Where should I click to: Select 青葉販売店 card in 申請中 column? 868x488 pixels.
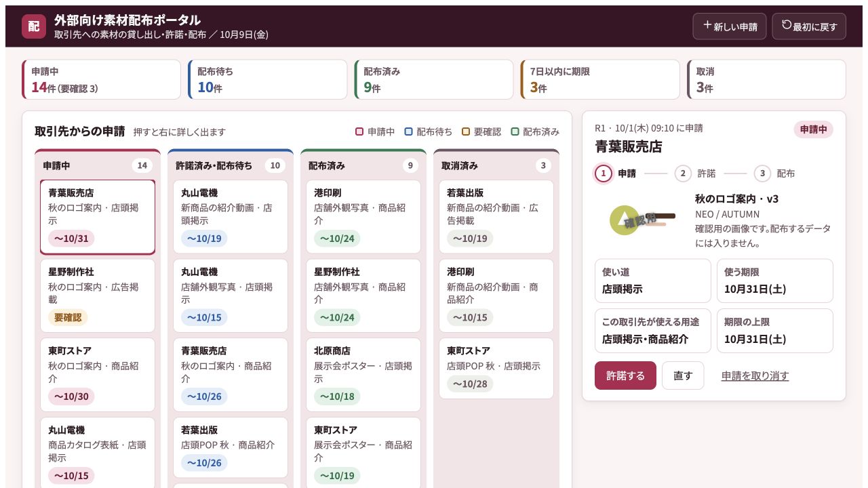98,217
